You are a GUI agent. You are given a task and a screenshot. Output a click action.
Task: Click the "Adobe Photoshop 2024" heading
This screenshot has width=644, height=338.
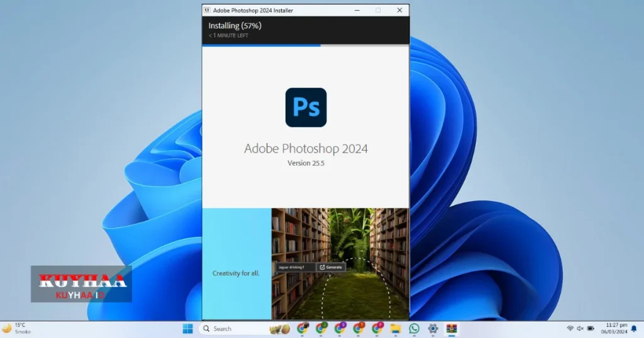306,148
